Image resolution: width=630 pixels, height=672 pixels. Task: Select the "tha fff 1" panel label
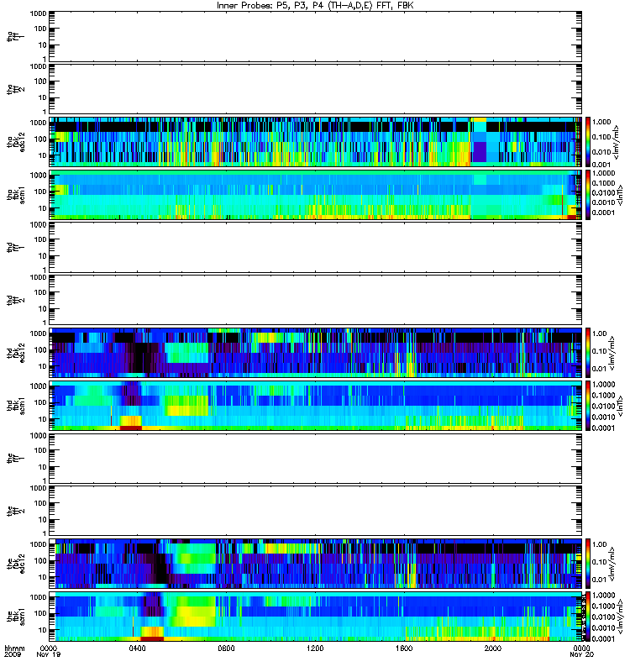[16, 36]
